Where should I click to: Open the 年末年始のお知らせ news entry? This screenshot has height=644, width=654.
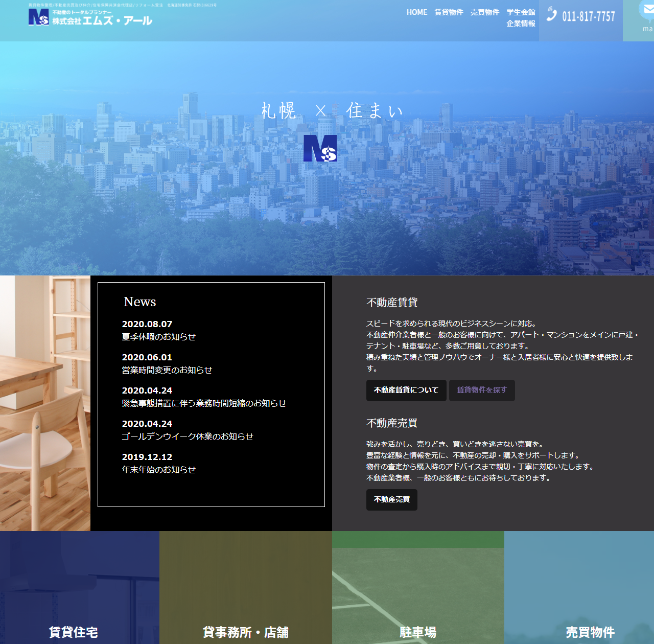pos(158,470)
